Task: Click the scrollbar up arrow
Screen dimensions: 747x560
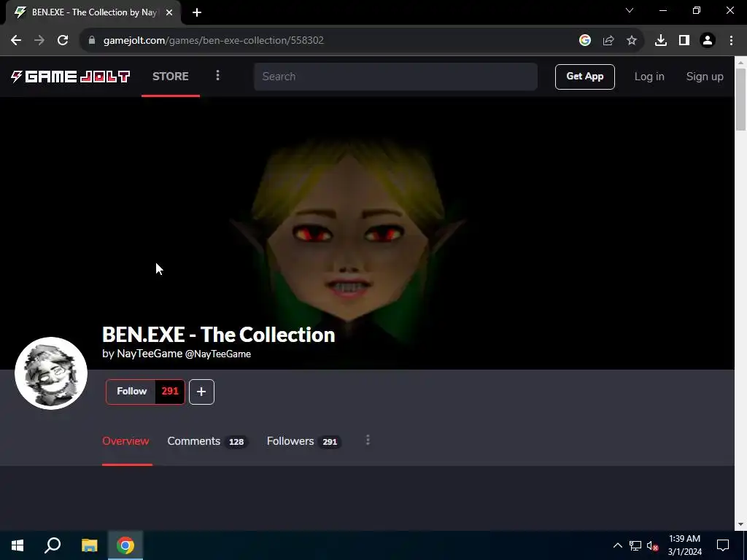Action: pyautogui.click(x=740, y=63)
